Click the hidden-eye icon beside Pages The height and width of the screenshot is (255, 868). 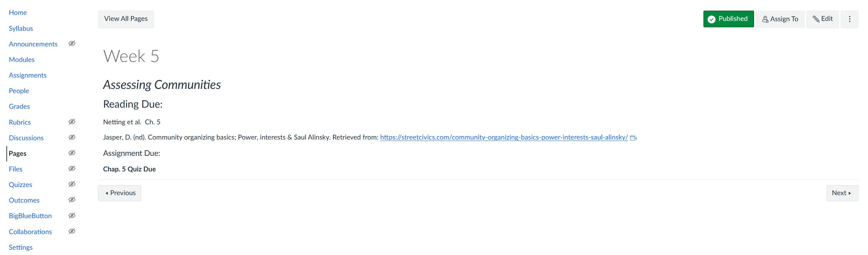coord(72,153)
